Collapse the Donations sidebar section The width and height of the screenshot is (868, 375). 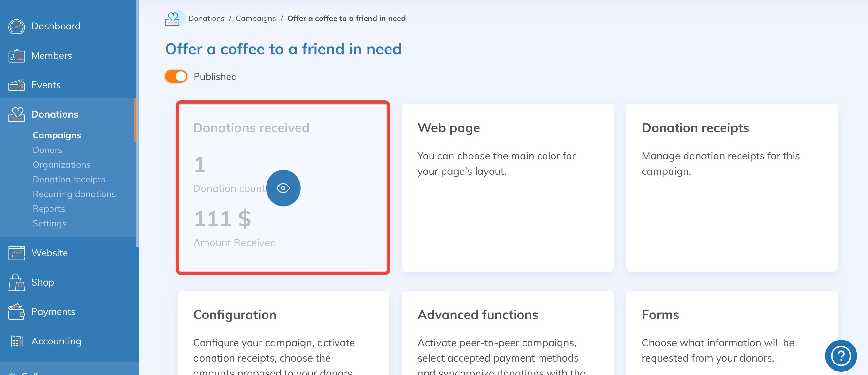55,115
